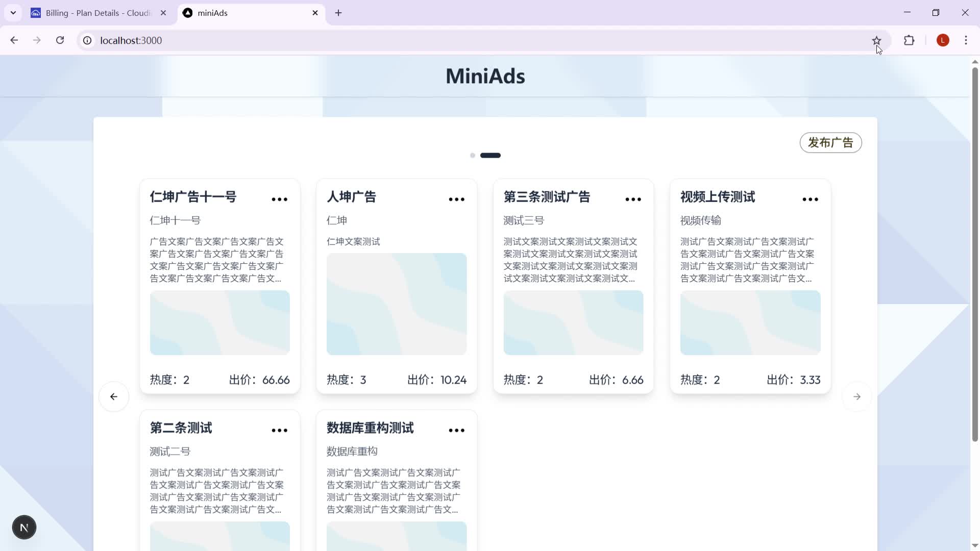
Task: Open image thumbnail of 视频上传测试 card
Action: pos(750,322)
